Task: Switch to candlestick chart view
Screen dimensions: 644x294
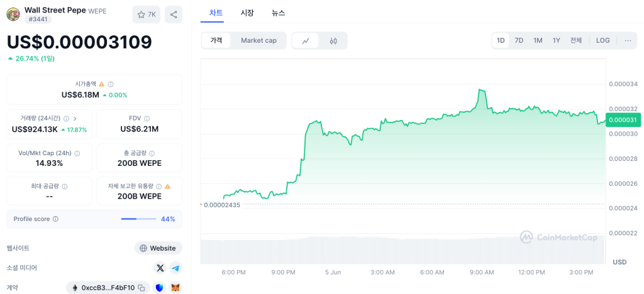Action: point(333,41)
